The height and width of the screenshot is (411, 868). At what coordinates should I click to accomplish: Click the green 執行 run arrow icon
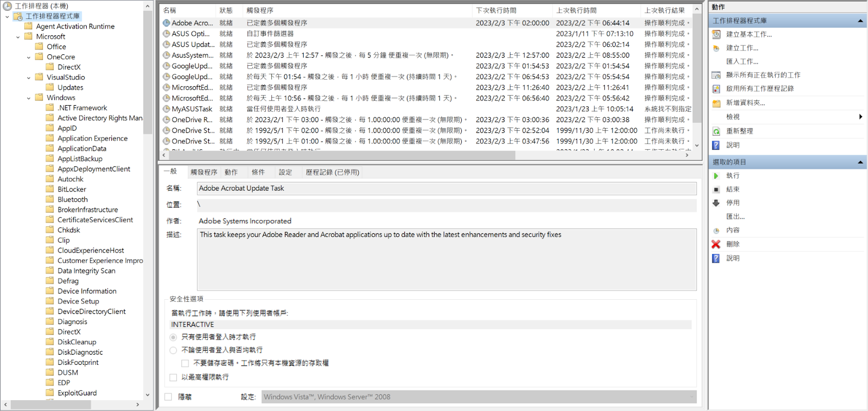pos(716,176)
